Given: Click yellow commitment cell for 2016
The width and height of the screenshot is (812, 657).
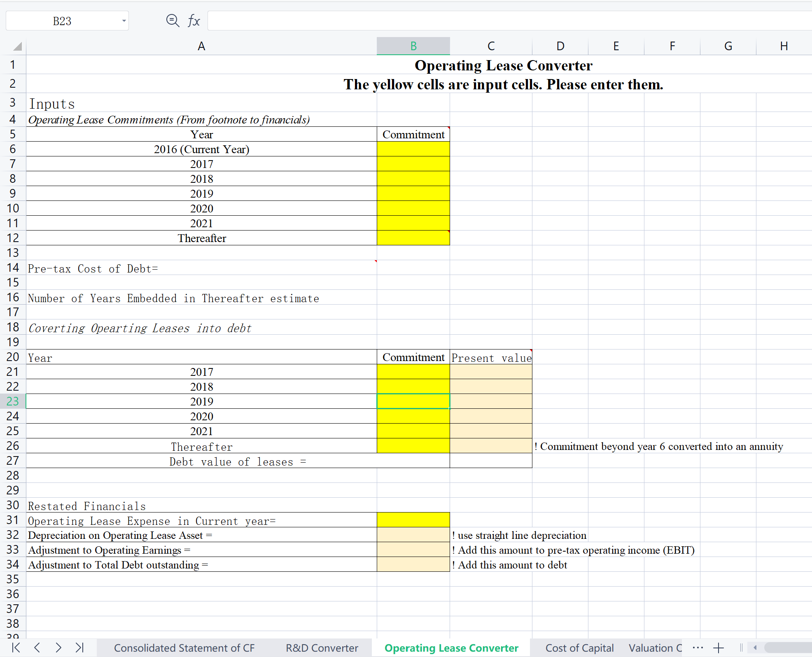Looking at the screenshot, I should pos(413,149).
